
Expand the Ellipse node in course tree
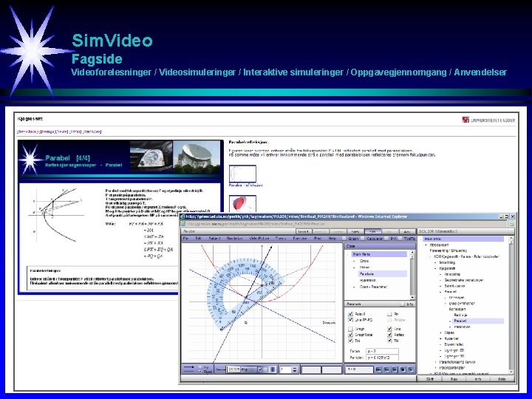tap(440, 332)
